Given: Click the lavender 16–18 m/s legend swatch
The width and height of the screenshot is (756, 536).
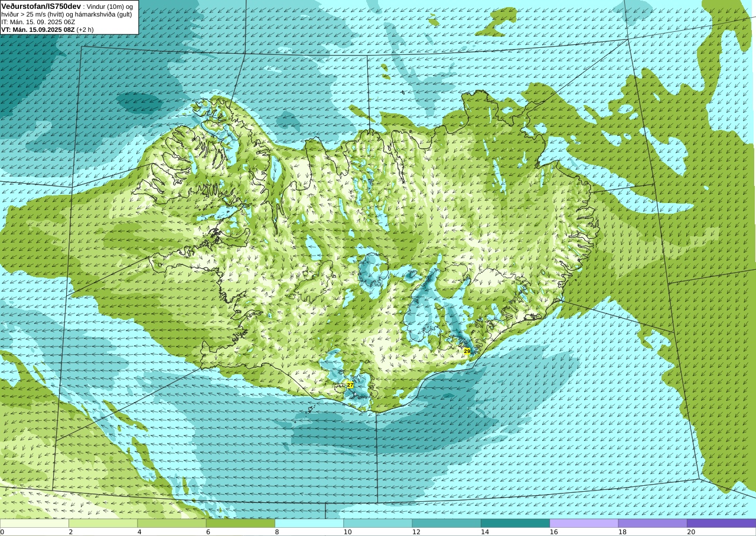Looking at the screenshot, I should point(584,523).
